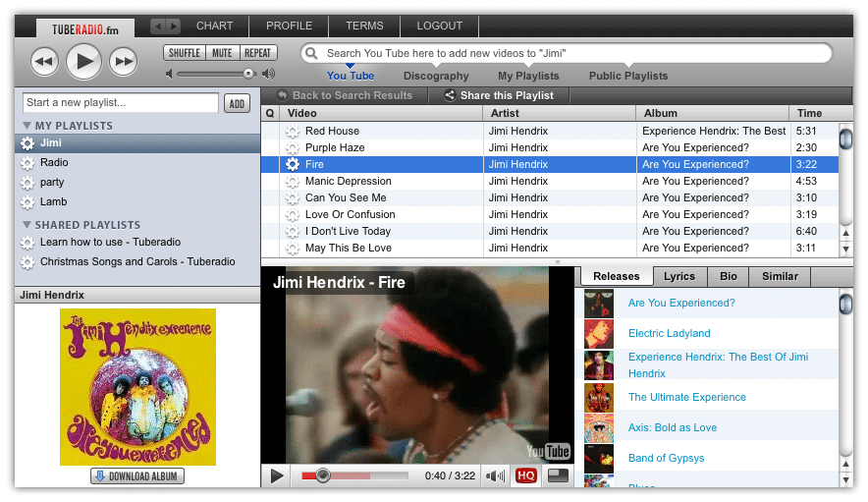The width and height of the screenshot is (868, 502).
Task: Click the large play button in header
Action: pyautogui.click(x=83, y=62)
